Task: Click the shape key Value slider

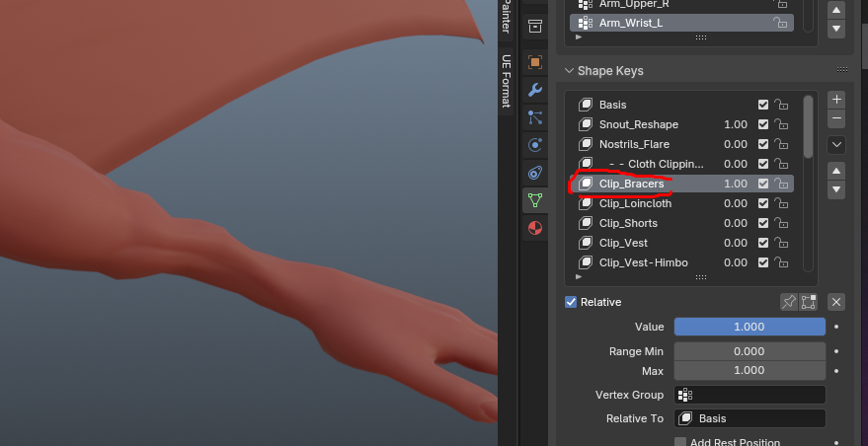Action: click(750, 327)
